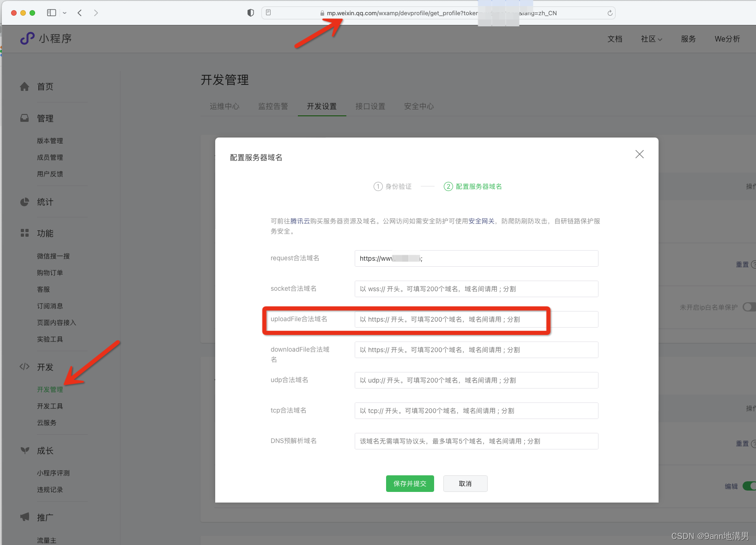Click the privacy shield icon
Screen dimensions: 756x545
(251, 13)
